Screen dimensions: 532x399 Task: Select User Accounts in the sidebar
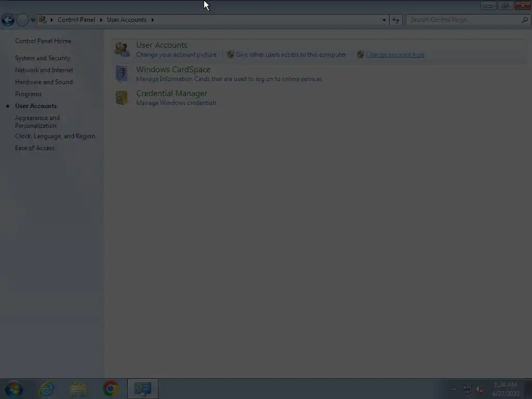[x=36, y=106]
